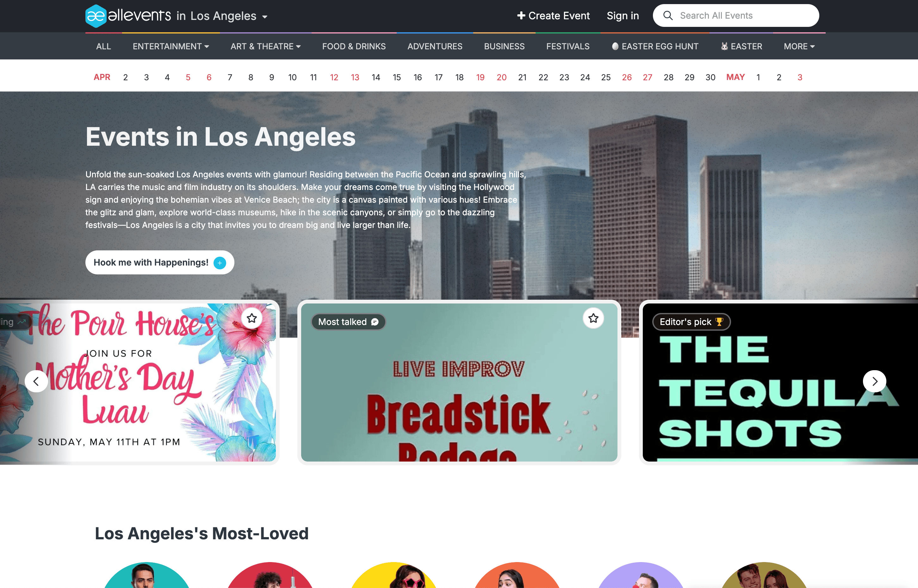Bookmark the Breadstick improv event star

pos(593,318)
